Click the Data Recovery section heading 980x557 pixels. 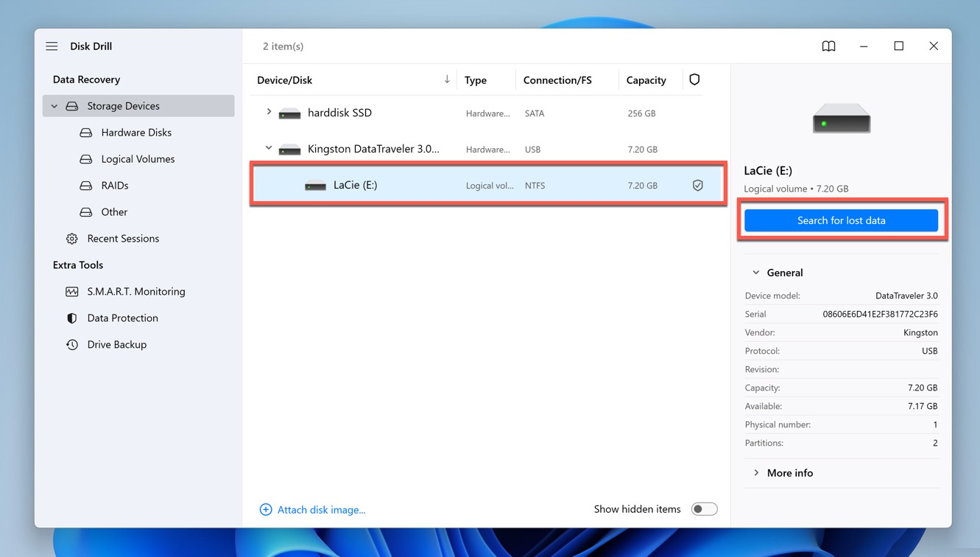pyautogui.click(x=86, y=80)
